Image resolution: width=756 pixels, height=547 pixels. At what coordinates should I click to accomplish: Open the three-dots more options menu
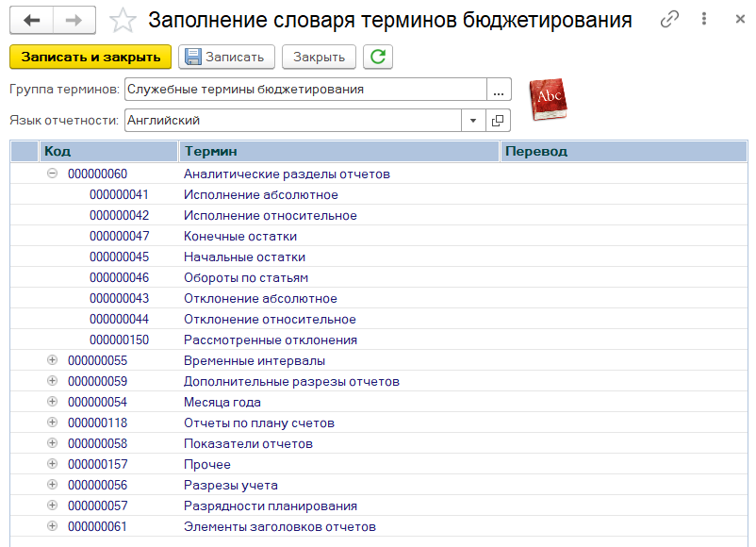tap(704, 20)
